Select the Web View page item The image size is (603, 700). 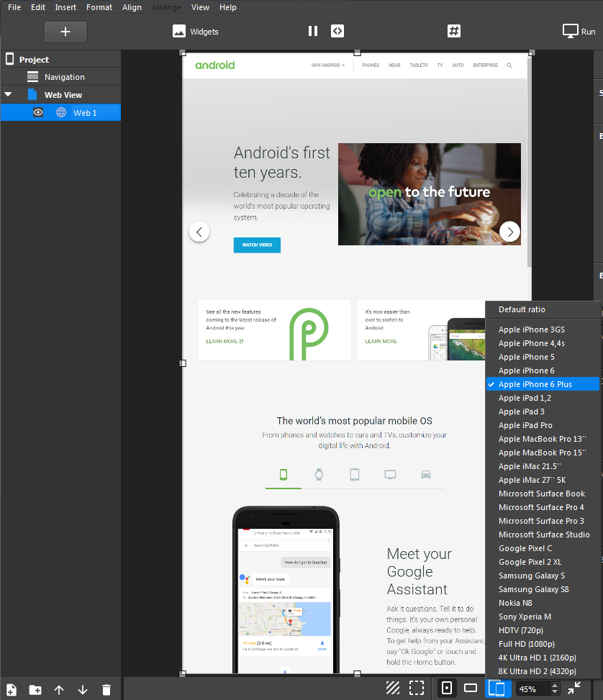point(63,95)
